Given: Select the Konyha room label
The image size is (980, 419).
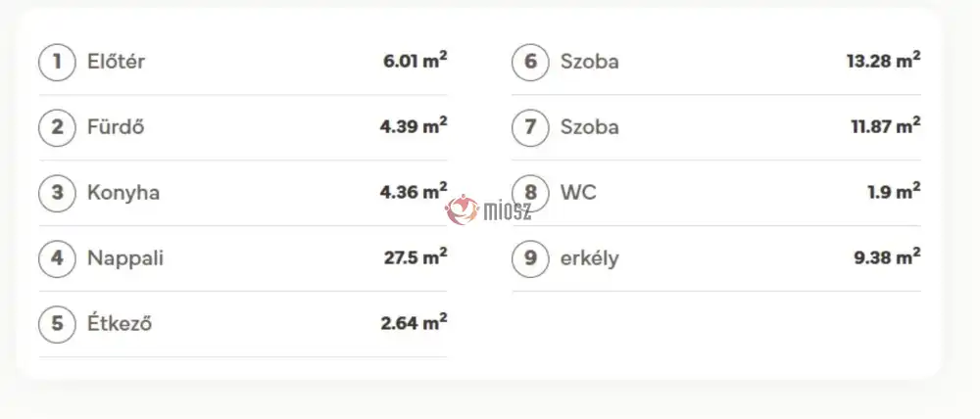Looking at the screenshot, I should (x=123, y=193).
